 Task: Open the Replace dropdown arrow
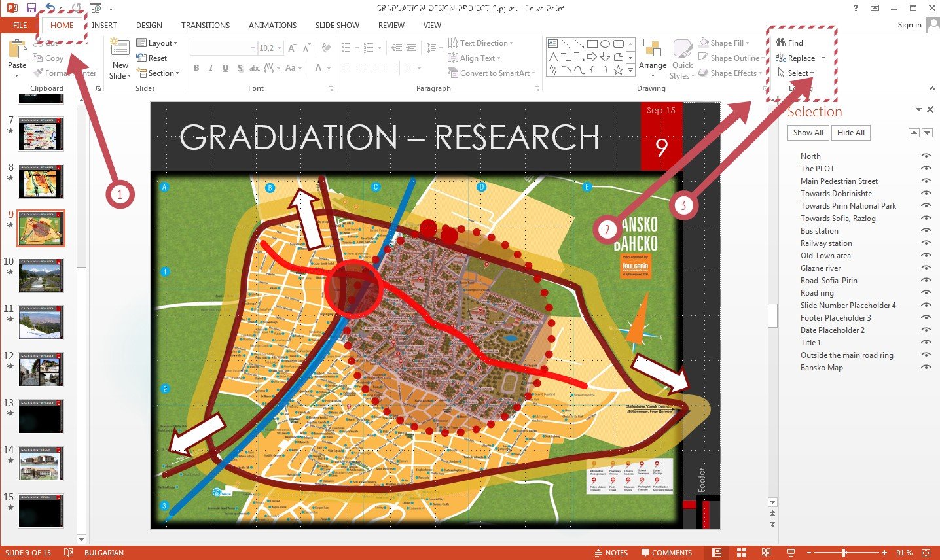click(823, 58)
